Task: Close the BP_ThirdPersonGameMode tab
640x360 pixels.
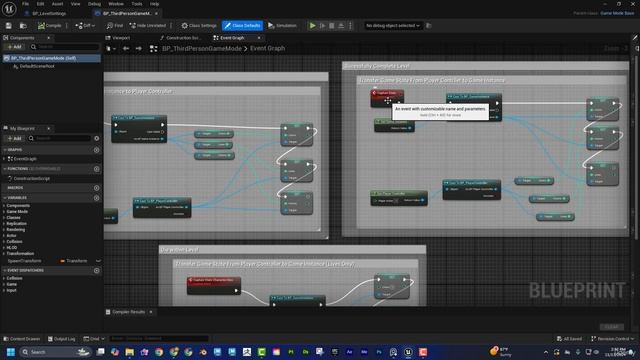Action: pos(156,13)
